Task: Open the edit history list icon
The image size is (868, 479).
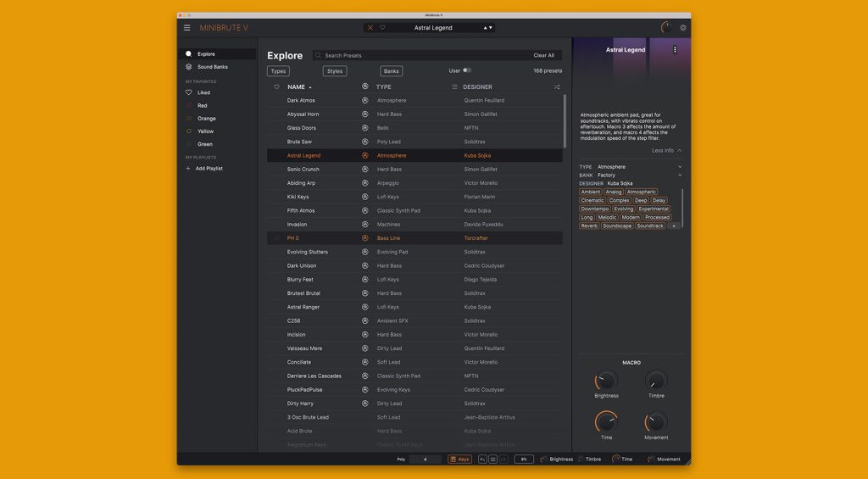Action: 492,459
